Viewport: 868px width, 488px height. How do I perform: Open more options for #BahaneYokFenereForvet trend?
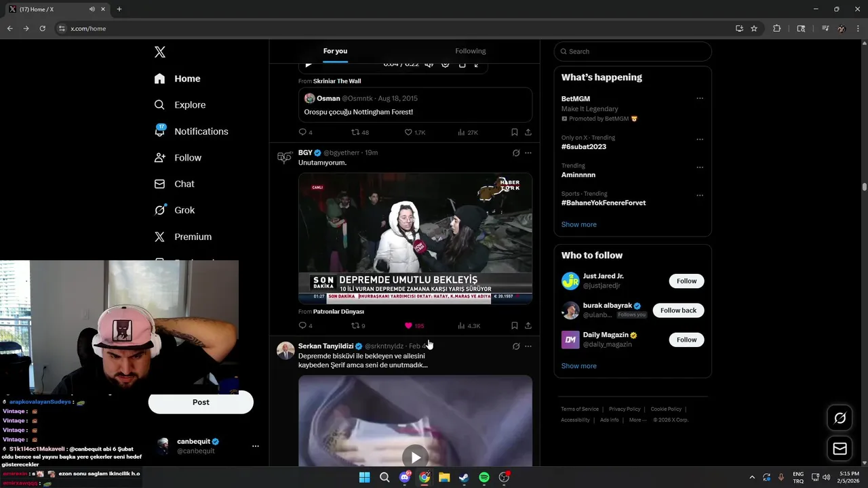click(700, 195)
